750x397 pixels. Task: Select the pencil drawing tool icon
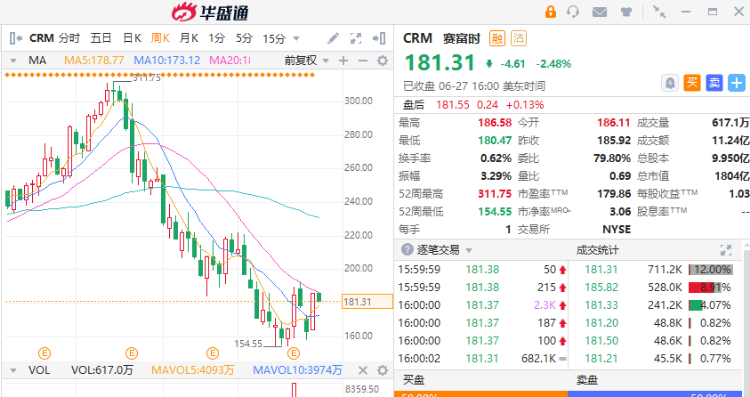333,38
